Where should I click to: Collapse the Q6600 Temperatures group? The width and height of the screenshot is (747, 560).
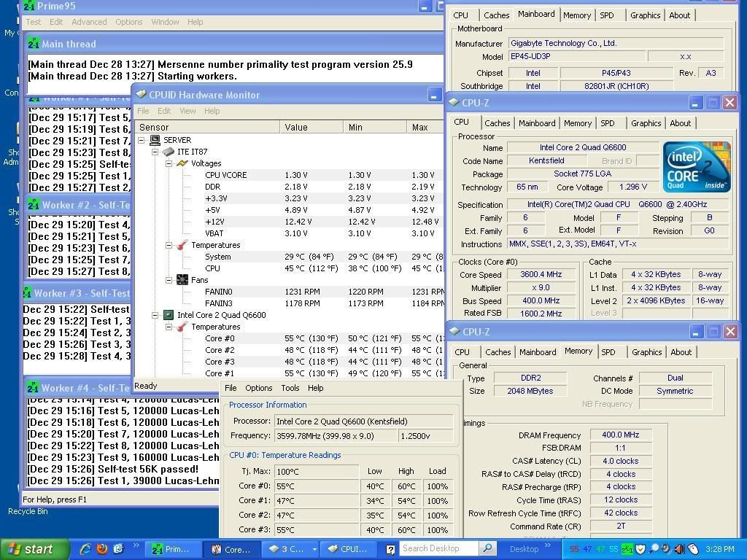(169, 327)
